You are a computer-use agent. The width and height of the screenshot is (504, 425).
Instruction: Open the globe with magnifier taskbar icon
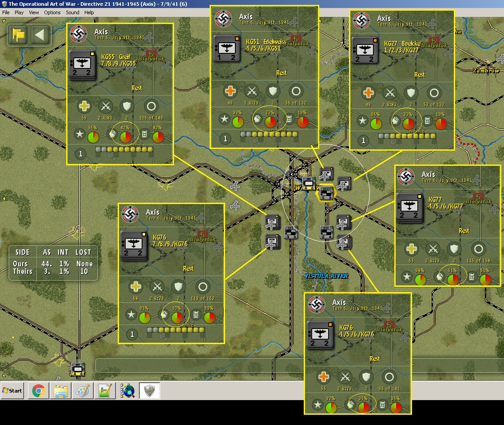coord(127,391)
